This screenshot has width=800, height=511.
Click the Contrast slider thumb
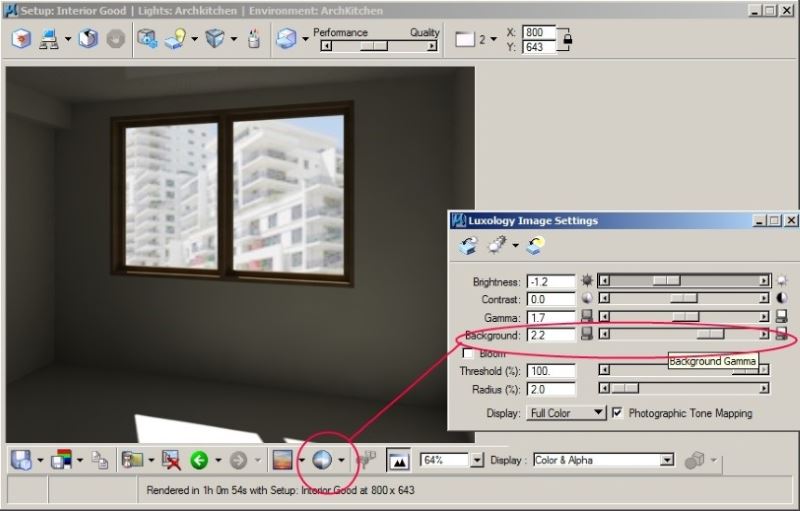point(683,299)
